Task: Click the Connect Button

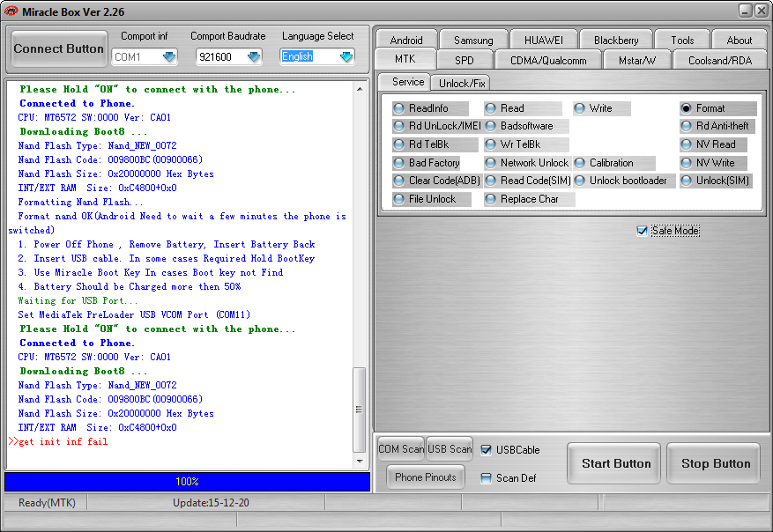Action: [x=59, y=48]
